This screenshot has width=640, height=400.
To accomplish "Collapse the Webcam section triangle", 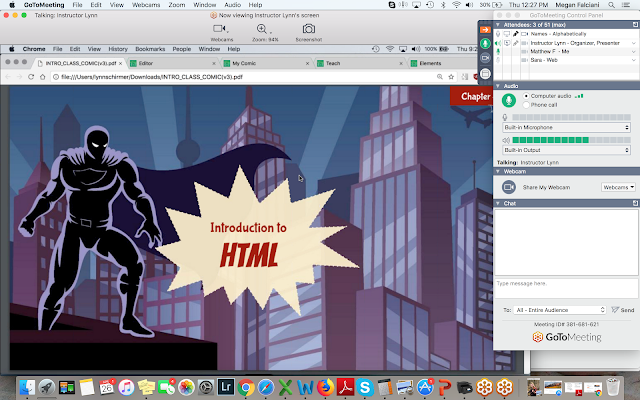I will click(x=498, y=171).
